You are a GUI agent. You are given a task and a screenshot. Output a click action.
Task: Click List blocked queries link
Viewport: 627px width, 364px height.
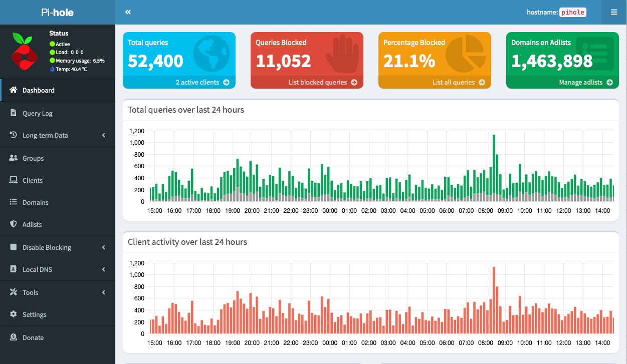point(322,82)
